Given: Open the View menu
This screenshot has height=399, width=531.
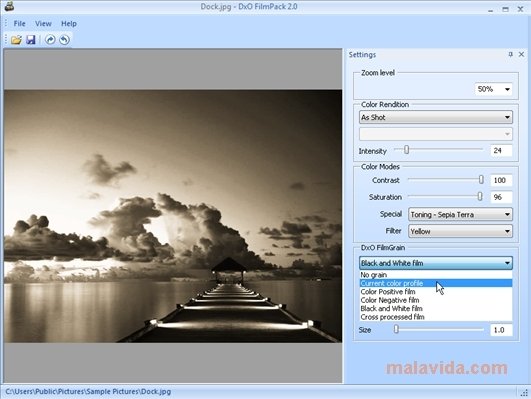Looking at the screenshot, I should click(x=43, y=24).
